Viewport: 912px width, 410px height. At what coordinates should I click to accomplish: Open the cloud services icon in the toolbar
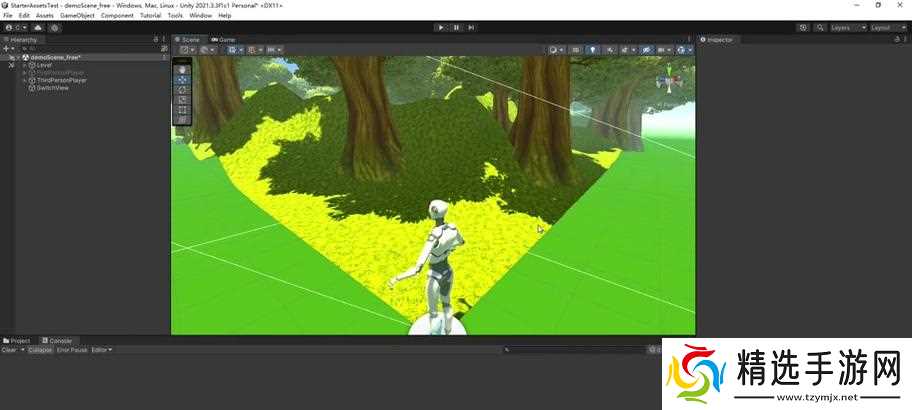click(x=38, y=28)
